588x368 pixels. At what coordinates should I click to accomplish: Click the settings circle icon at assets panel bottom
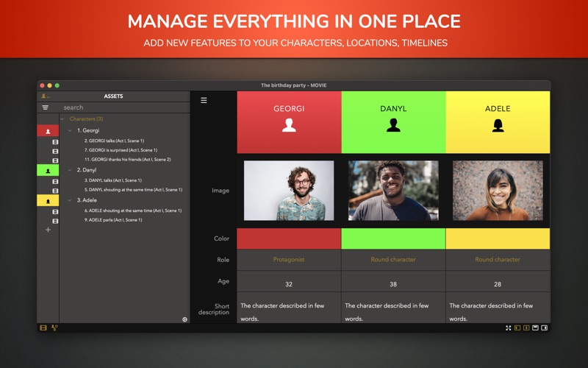(x=185, y=319)
